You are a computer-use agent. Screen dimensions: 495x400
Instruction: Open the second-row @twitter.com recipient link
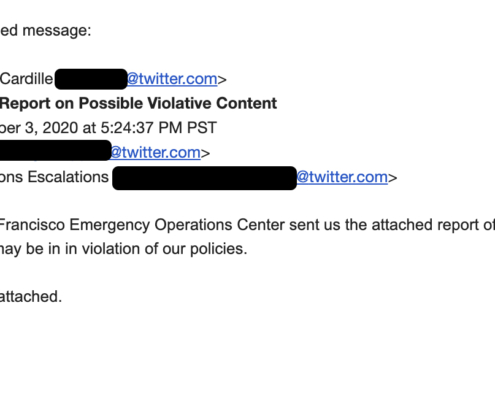[155, 153]
